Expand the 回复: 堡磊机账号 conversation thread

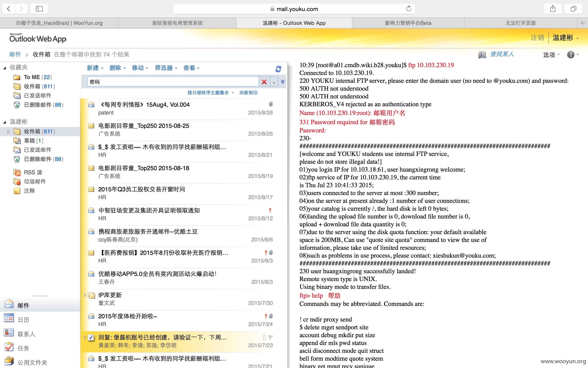click(85, 337)
